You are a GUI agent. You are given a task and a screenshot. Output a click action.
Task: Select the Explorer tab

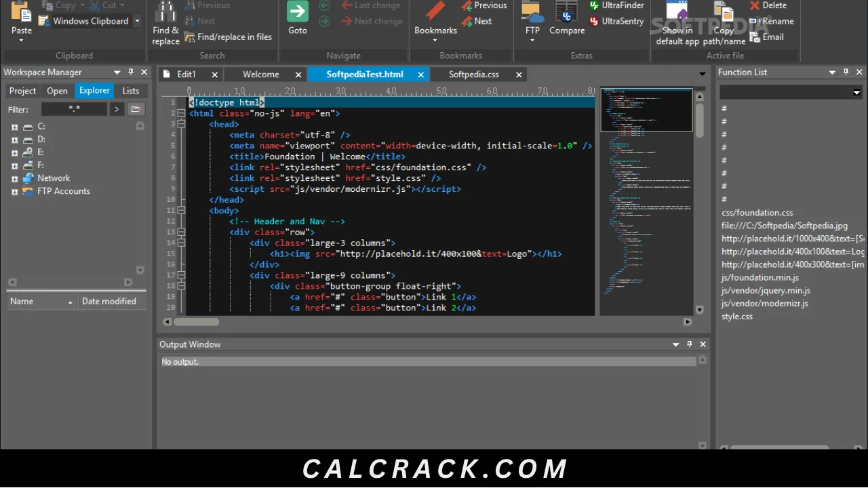tap(94, 91)
